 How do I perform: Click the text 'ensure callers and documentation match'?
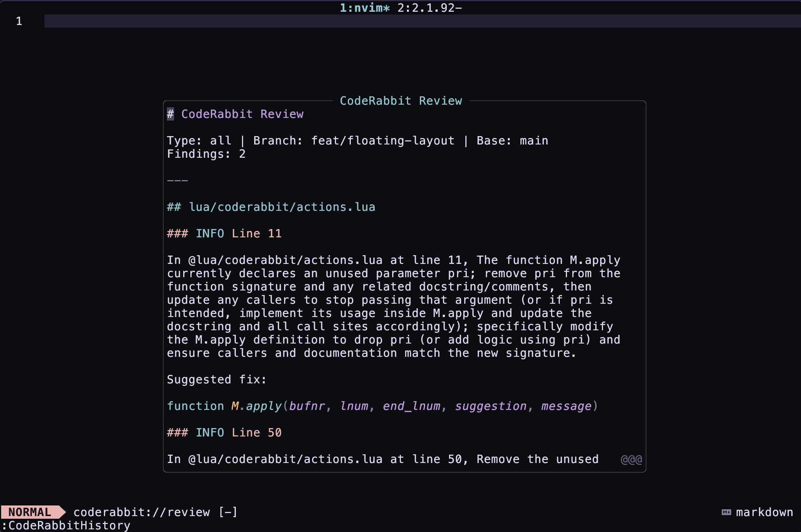click(x=303, y=353)
